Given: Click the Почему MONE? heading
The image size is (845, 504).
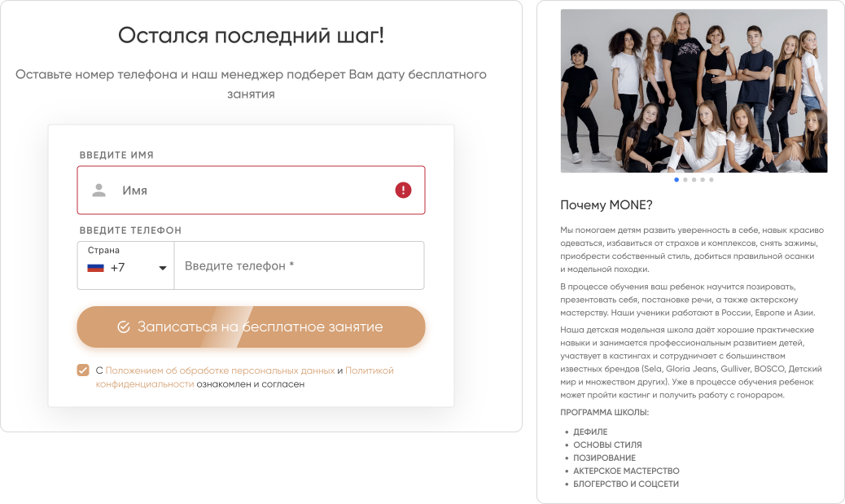Looking at the screenshot, I should [x=606, y=205].
